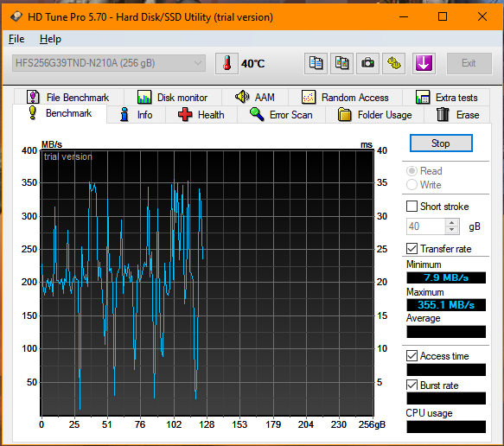Screen dimensions: 504x446
Task: Uncheck the Transfer rate checkbox
Action: [411, 248]
